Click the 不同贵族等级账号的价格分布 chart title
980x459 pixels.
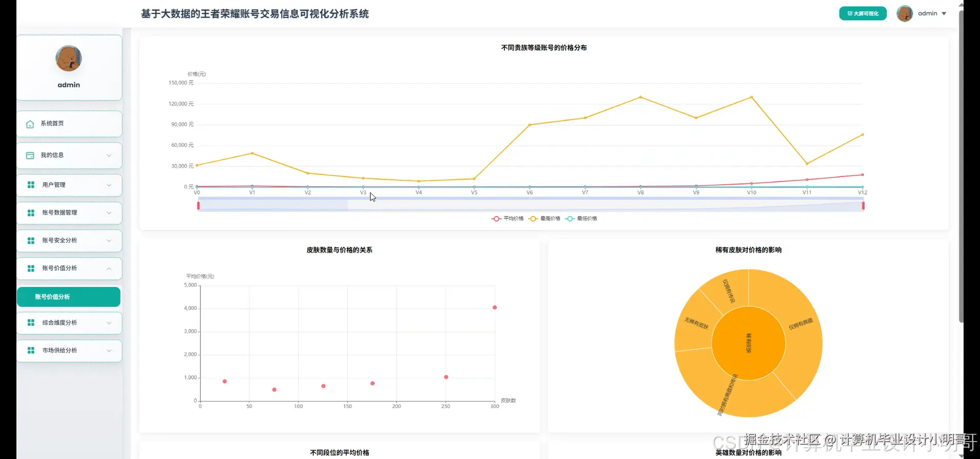click(544, 48)
